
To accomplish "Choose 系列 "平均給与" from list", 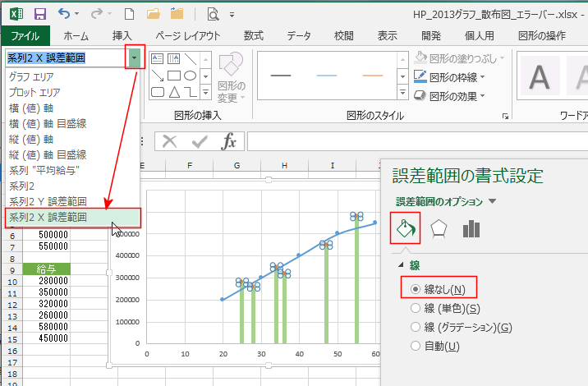I will (x=73, y=170).
